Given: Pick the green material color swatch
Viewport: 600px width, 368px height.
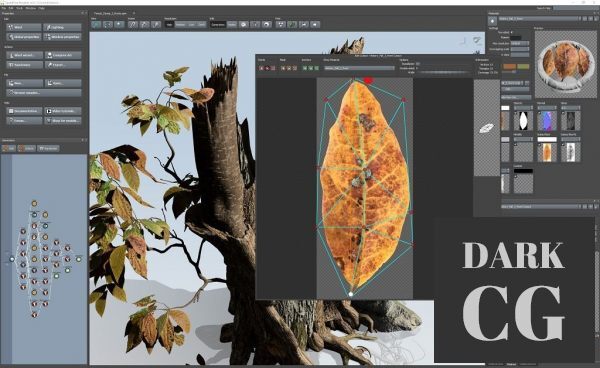Looking at the screenshot, I should click(523, 67).
